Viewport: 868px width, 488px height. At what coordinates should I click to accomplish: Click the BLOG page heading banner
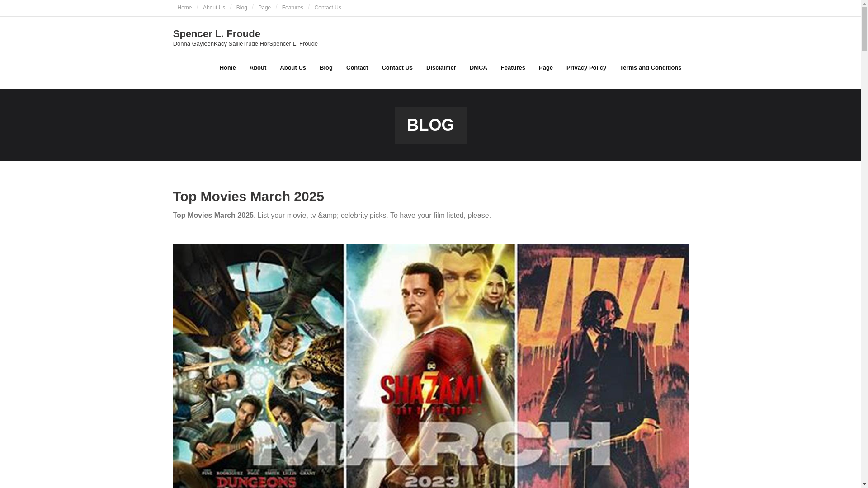(x=430, y=125)
